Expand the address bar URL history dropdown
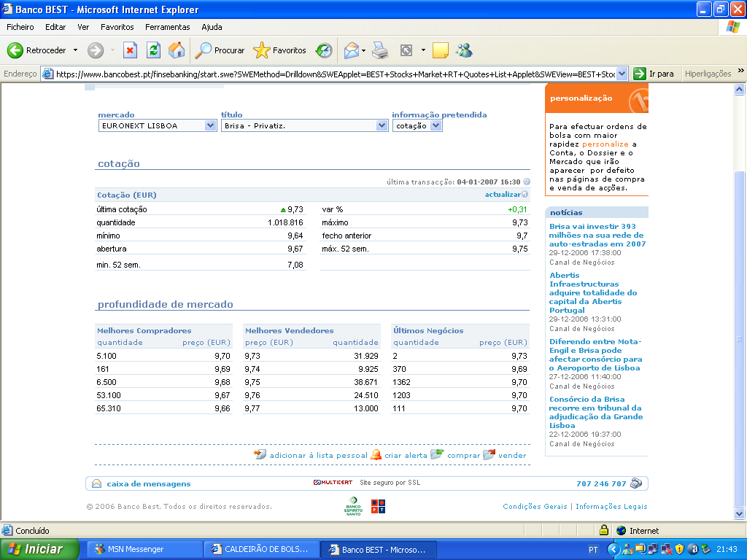Screen dimensions: 747x560 (622, 74)
